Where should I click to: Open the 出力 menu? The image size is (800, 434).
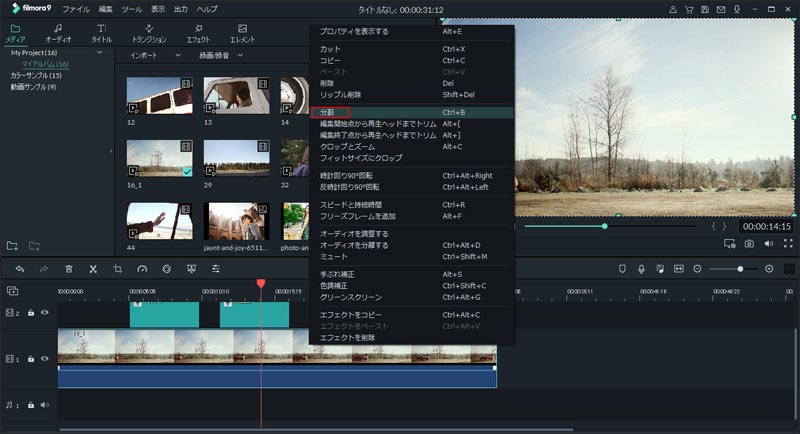pos(181,9)
